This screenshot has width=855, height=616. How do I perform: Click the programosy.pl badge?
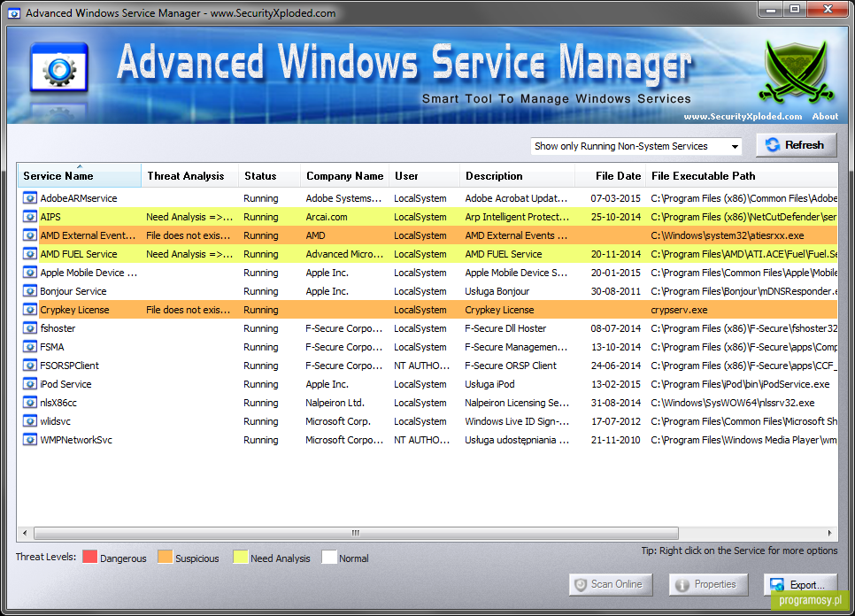(x=810, y=600)
